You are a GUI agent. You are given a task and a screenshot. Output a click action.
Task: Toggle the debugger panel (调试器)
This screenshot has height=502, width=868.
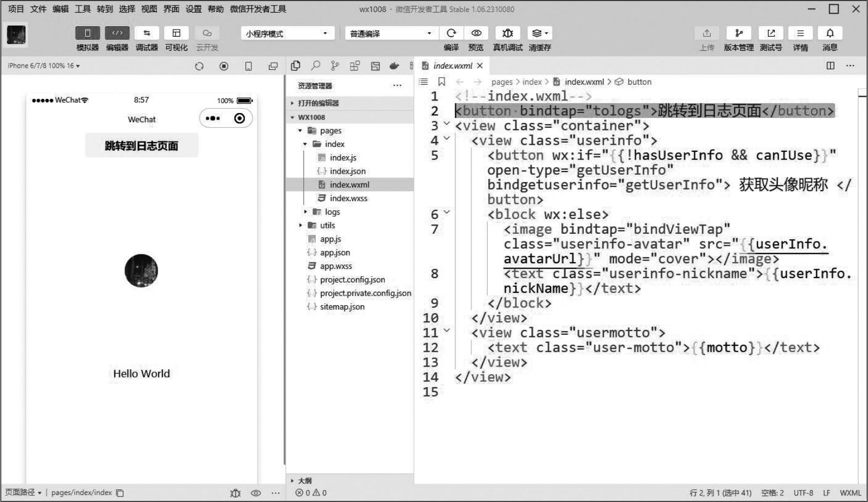pos(146,33)
